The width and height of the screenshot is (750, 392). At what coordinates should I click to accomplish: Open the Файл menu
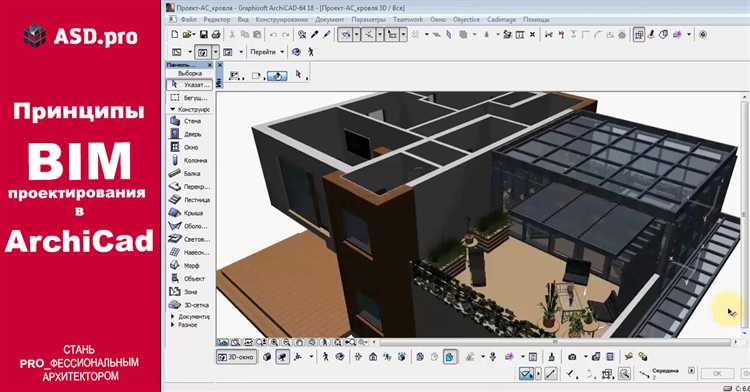[x=189, y=20]
